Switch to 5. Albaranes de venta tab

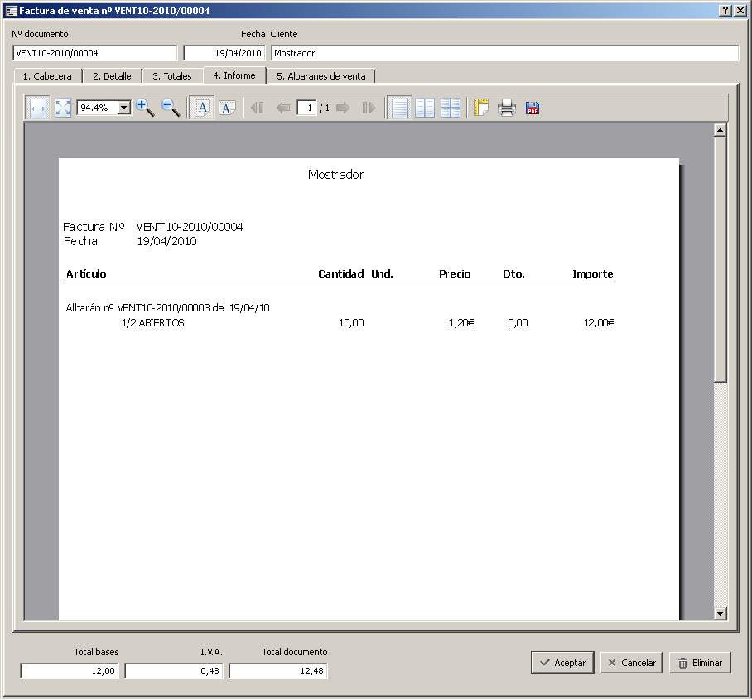(321, 76)
